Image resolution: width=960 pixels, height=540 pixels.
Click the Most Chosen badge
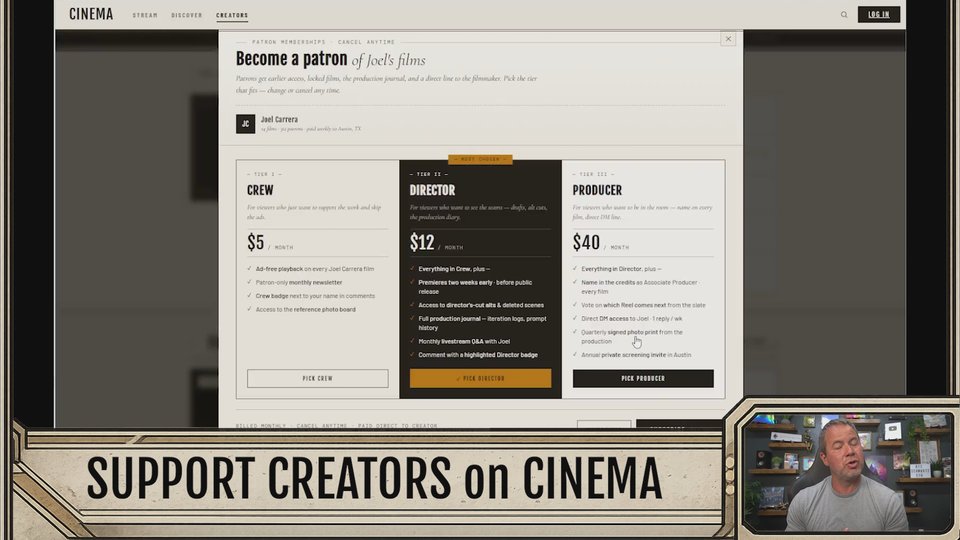[480, 159]
